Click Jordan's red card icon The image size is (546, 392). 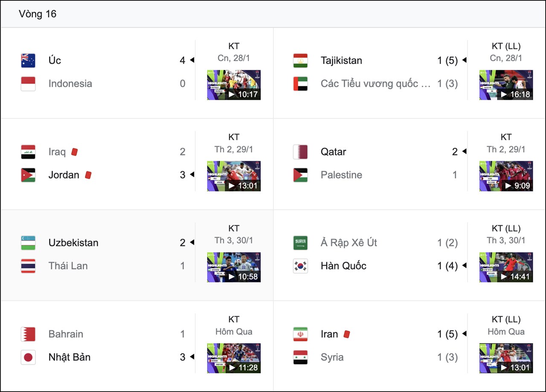click(88, 175)
